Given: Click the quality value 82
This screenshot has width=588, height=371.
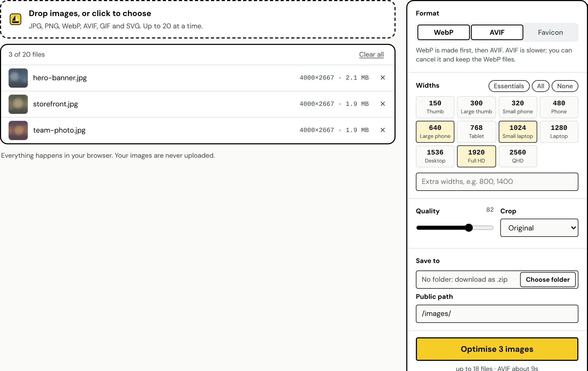Looking at the screenshot, I should pos(490,210).
